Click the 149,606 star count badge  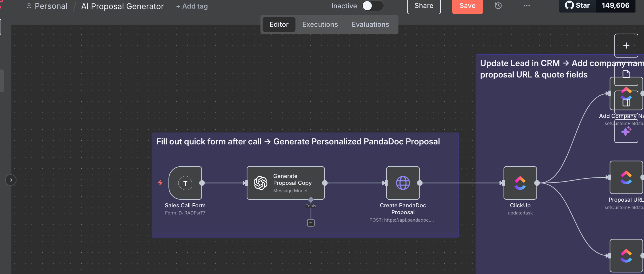(616, 5)
